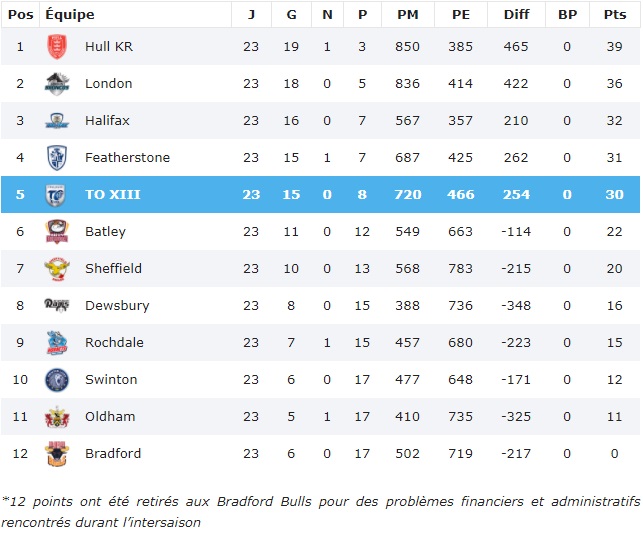Open the Hull KR team name
This screenshot has height=538, width=643.
107,47
